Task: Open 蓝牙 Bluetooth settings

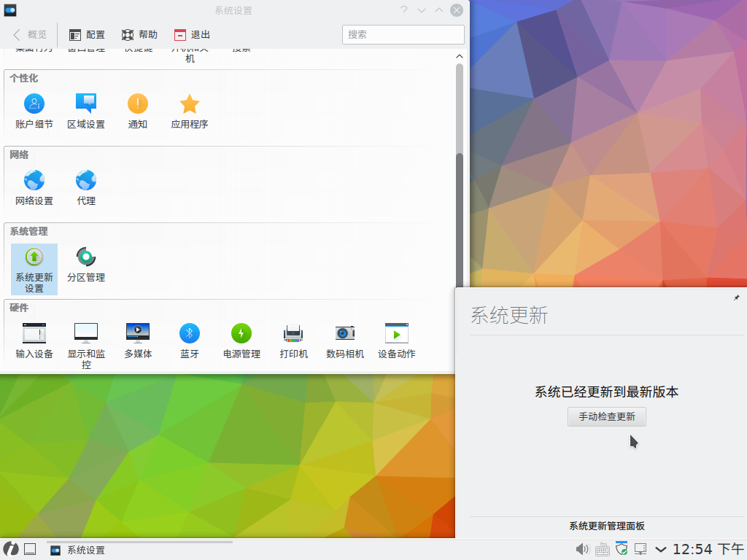Action: pos(190,341)
